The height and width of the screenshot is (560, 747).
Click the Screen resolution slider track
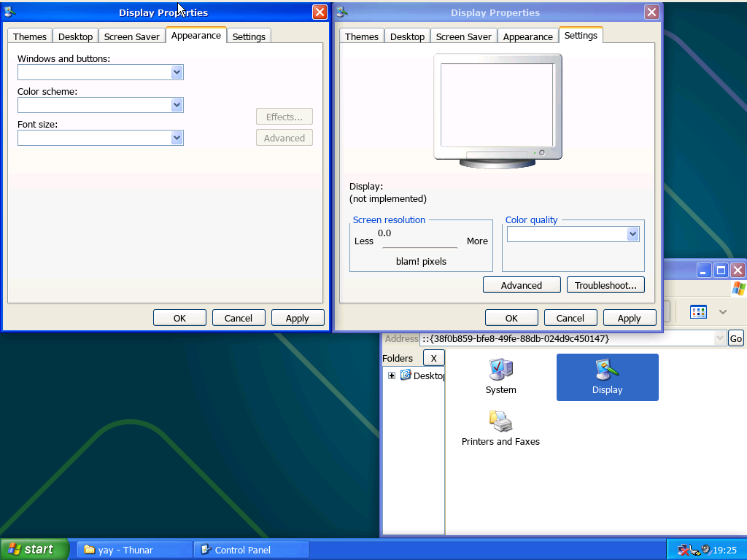pyautogui.click(x=420, y=247)
